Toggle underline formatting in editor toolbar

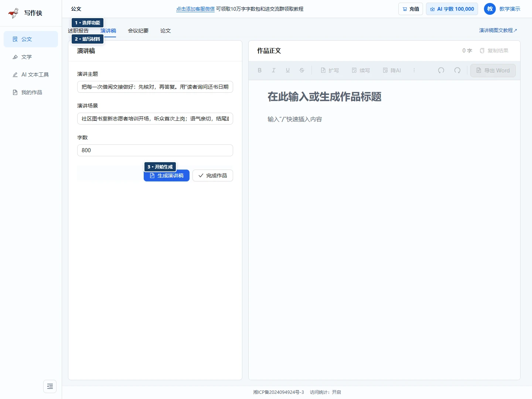(288, 70)
